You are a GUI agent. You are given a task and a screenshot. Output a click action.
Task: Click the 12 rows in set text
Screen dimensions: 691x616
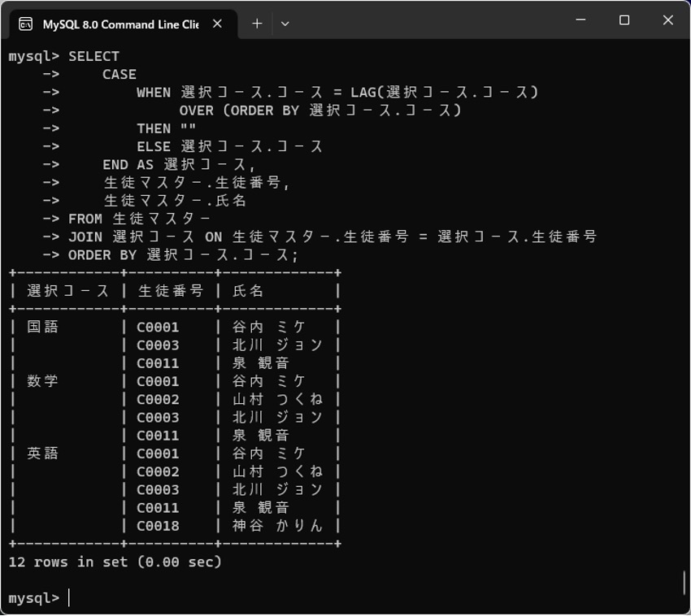tap(115, 562)
